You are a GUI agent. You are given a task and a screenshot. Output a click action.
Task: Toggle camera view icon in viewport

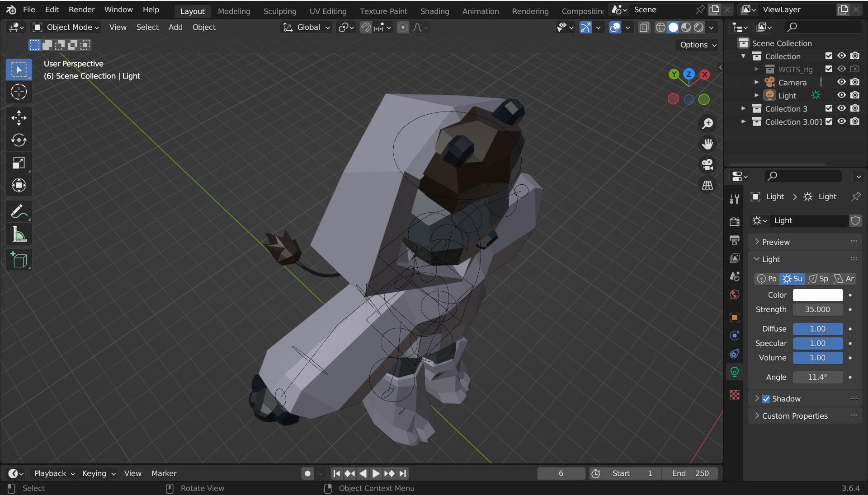tap(708, 164)
